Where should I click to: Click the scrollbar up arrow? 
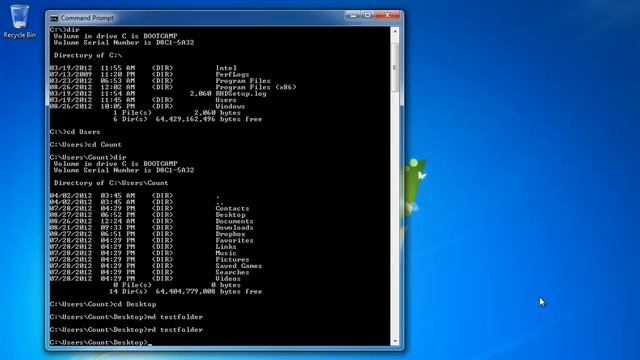point(395,31)
